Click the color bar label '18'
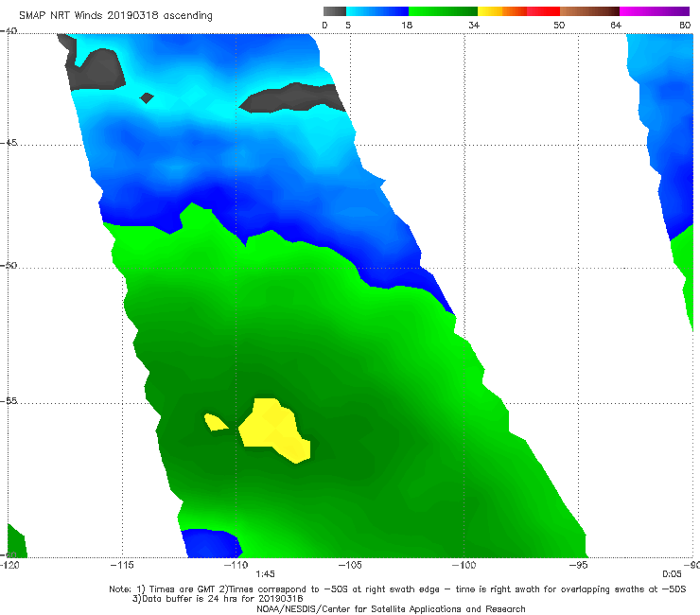Viewport: 700px width, 615px height. point(407,25)
